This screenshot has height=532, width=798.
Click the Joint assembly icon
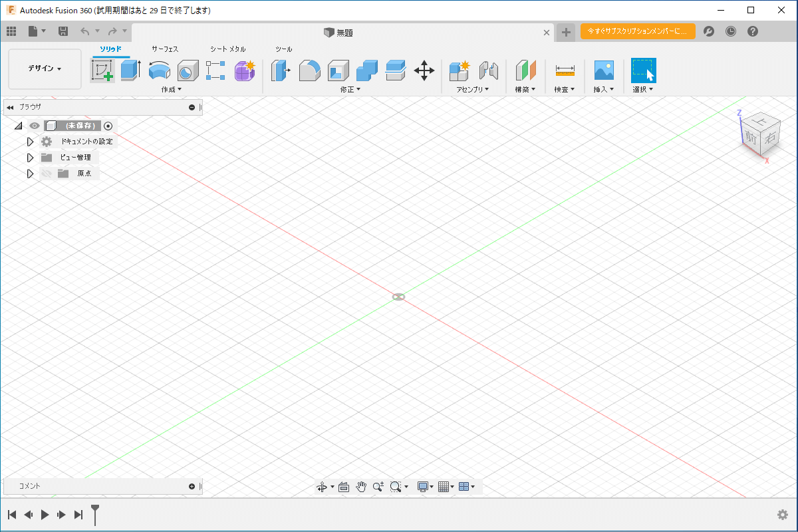(489, 70)
